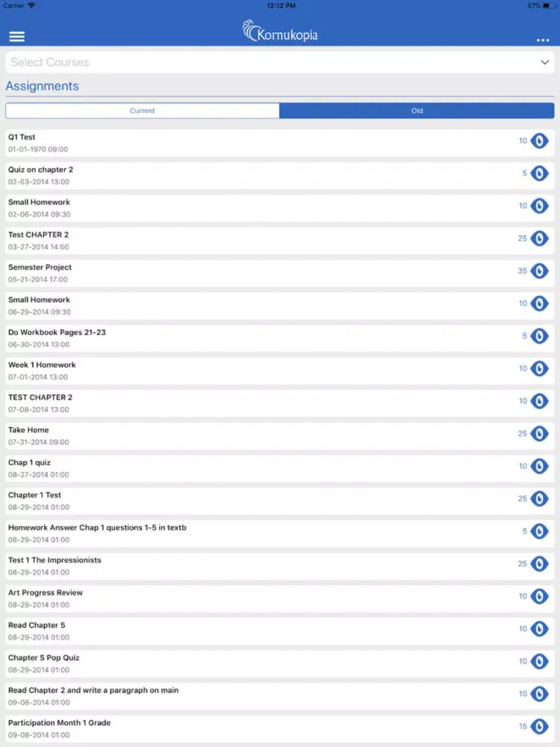Open eye icon for Art Progress Review
The width and height of the screenshot is (560, 747).
point(539,597)
